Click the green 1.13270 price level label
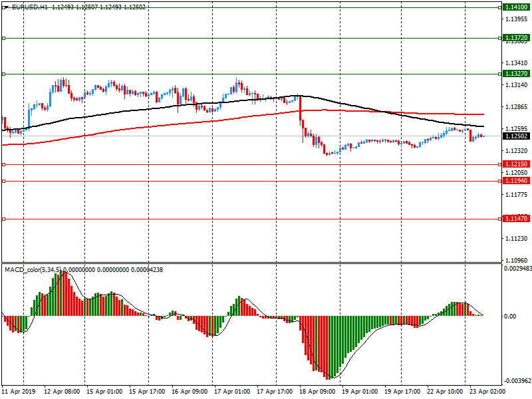Image resolution: width=532 pixels, height=399 pixels. 516,74
